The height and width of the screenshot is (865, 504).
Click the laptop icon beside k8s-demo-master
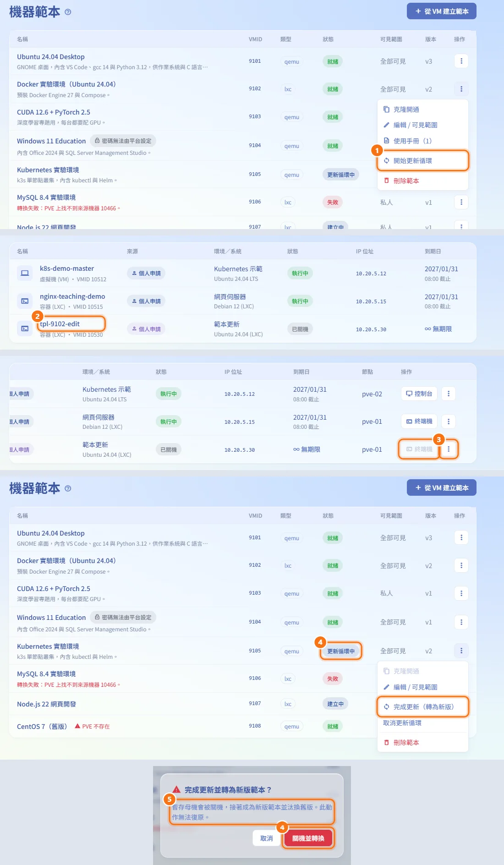(25, 274)
